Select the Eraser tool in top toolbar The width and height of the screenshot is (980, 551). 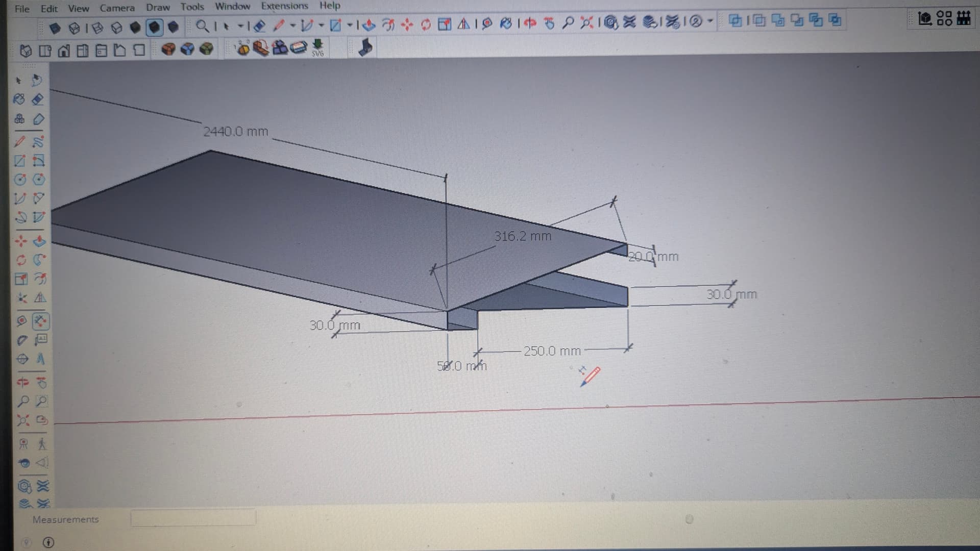[259, 25]
